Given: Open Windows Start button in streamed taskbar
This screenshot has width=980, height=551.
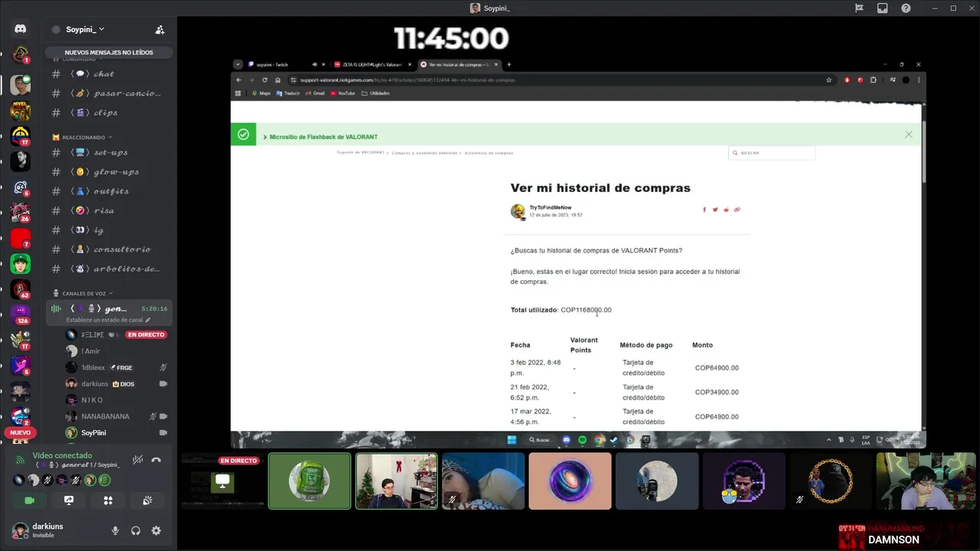Looking at the screenshot, I should point(511,440).
